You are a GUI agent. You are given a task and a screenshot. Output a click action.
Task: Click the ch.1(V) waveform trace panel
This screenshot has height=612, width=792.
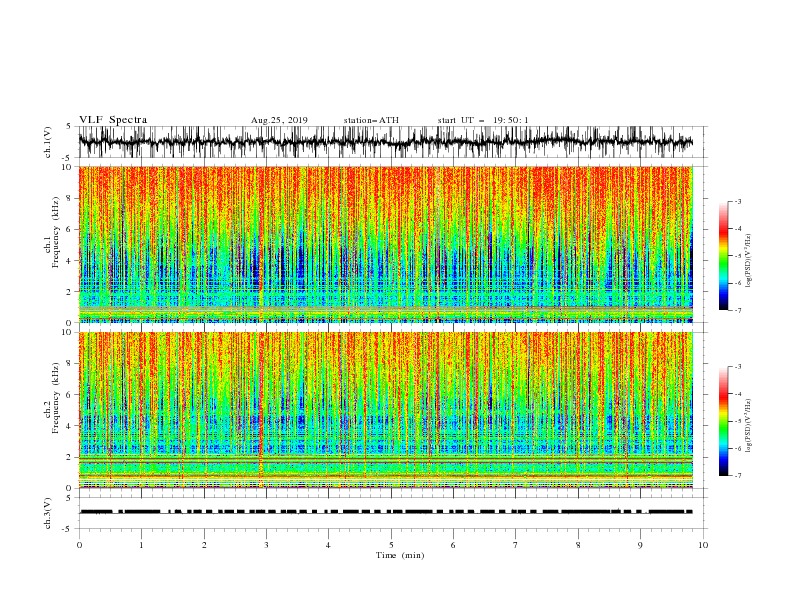(392, 142)
